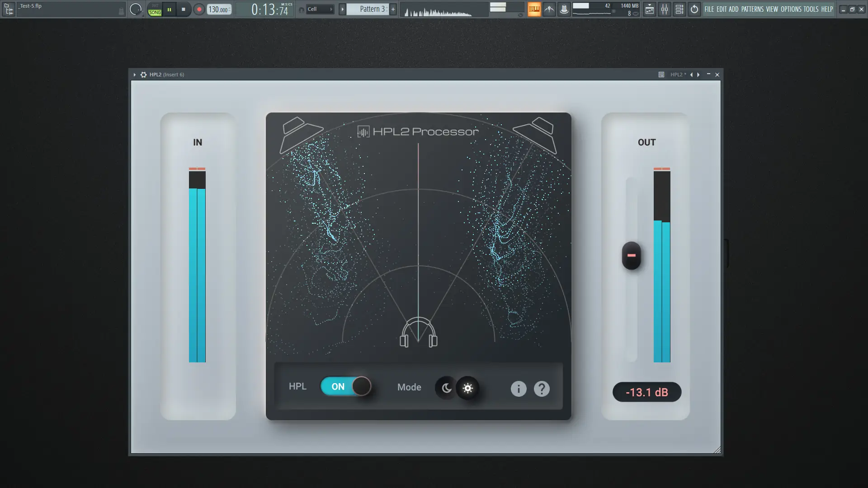The image size is (868, 488).
Task: Click the undo history icon
Action: (x=694, y=9)
